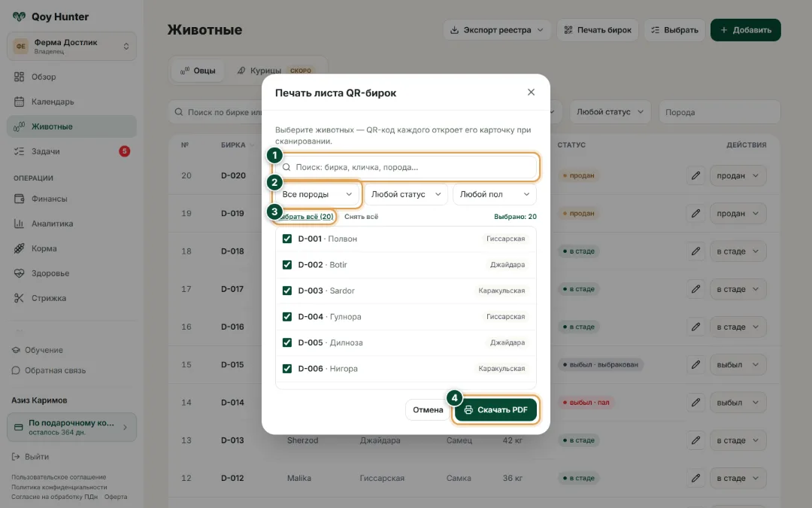Image resolution: width=812 pixels, height=508 pixels.
Task: Click the Добавить button
Action: [x=746, y=30]
